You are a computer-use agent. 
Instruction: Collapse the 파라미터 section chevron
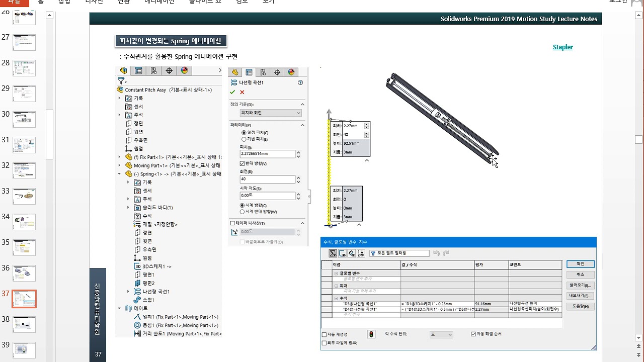point(302,125)
